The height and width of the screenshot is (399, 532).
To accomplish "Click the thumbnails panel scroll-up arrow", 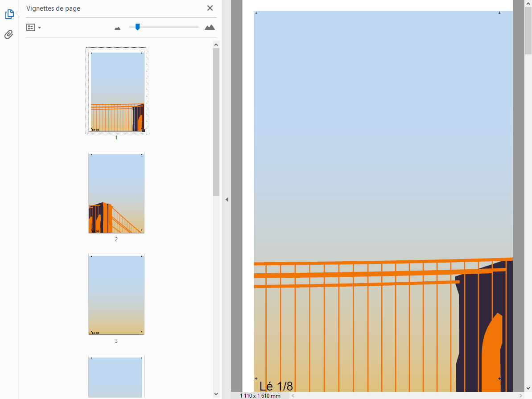I will click(216, 45).
